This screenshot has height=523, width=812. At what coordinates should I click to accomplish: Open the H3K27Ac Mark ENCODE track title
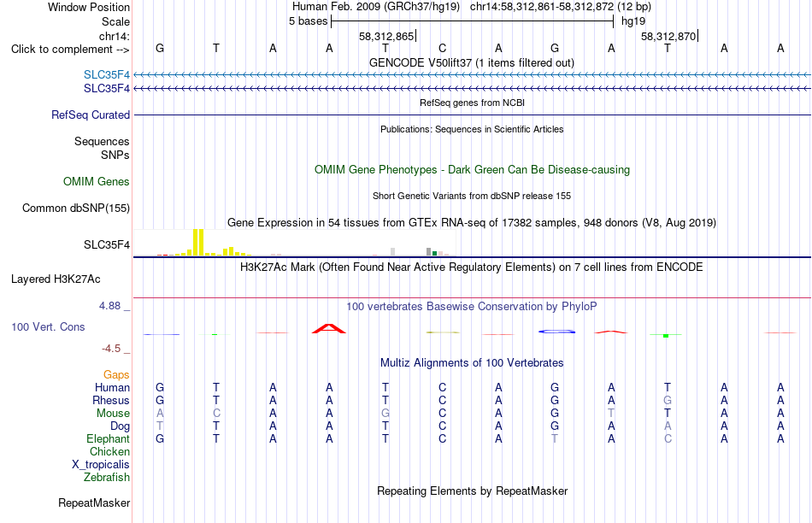point(472,267)
